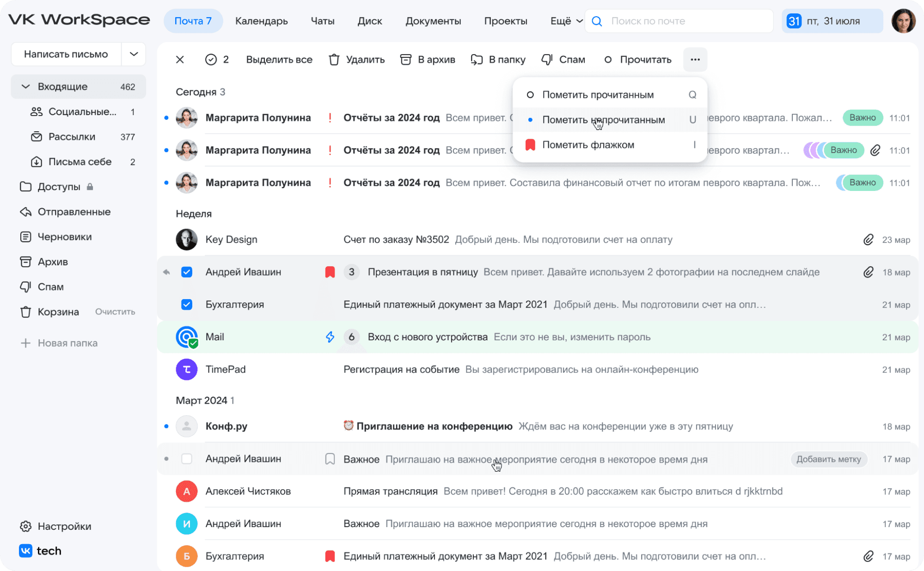Screen dimensions: 924x571
Task: Expand thread count 3 on Презентация email
Action: coord(351,272)
